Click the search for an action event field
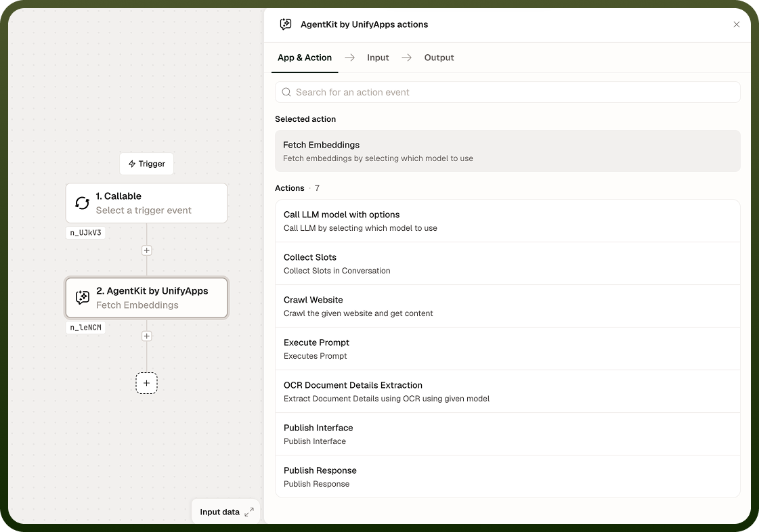Screen dimensions: 759x532 pos(507,92)
